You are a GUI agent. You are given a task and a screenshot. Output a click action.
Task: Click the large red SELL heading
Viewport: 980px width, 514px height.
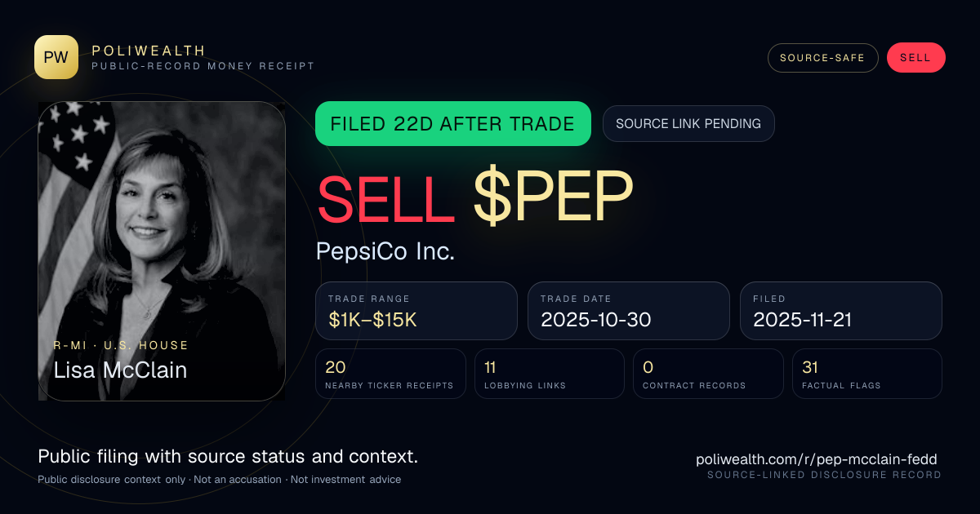click(385, 198)
